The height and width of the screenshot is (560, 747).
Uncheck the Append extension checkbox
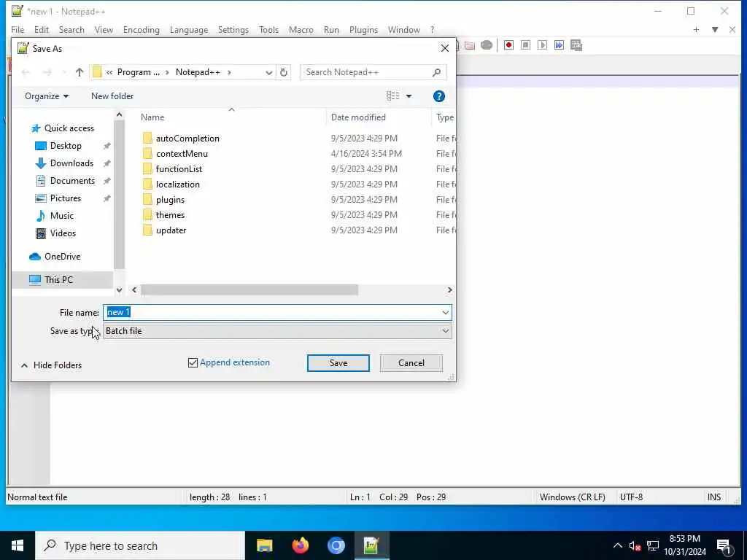point(193,363)
